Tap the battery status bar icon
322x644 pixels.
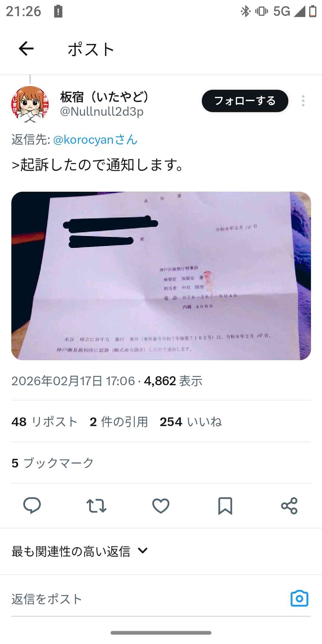point(312,11)
